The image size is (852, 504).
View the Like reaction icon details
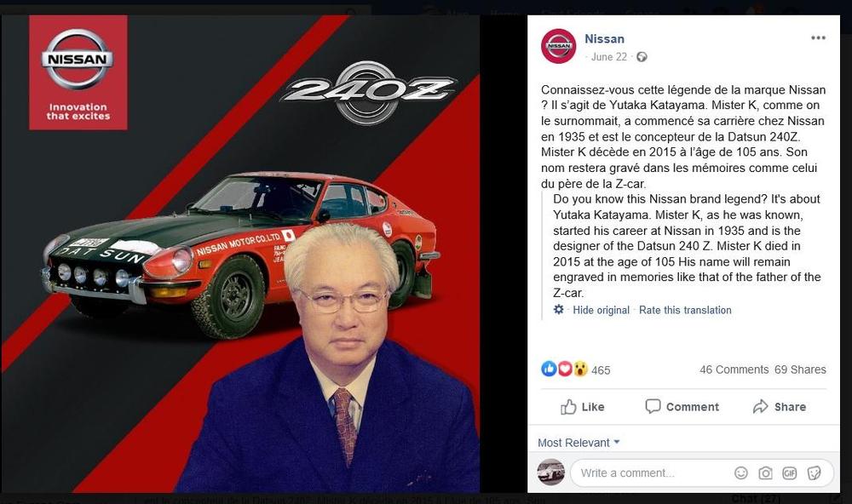click(x=549, y=369)
